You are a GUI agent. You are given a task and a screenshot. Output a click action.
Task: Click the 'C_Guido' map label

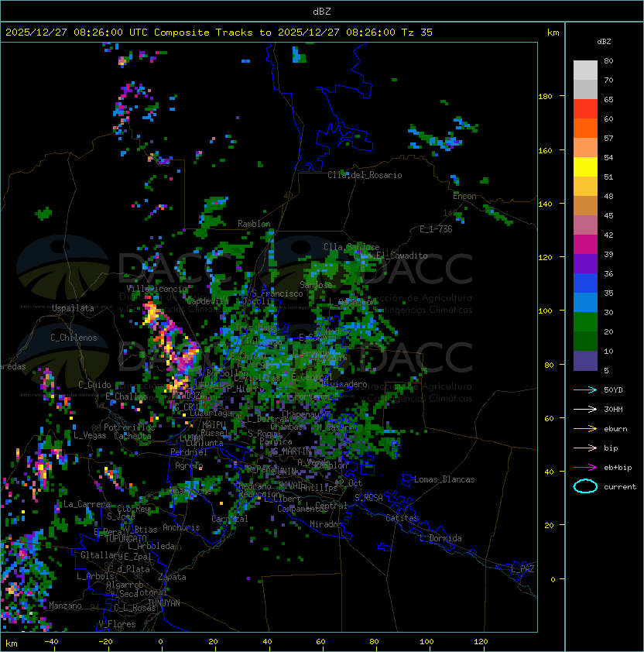click(x=94, y=385)
